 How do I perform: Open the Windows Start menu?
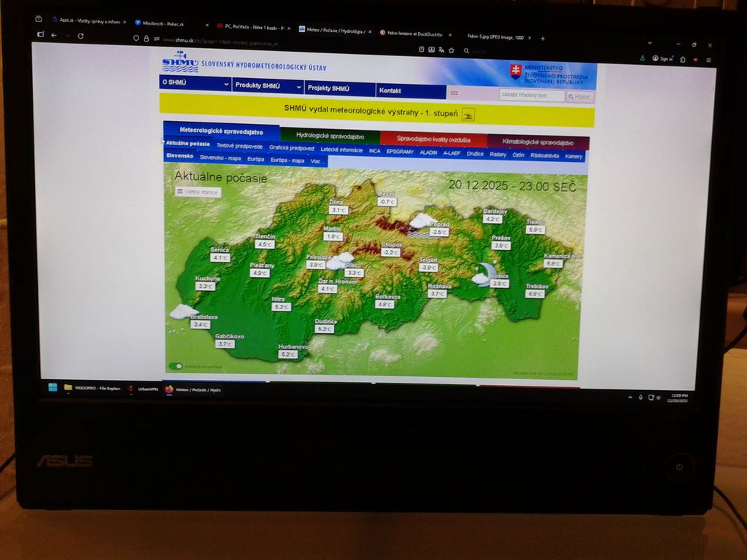click(53, 388)
